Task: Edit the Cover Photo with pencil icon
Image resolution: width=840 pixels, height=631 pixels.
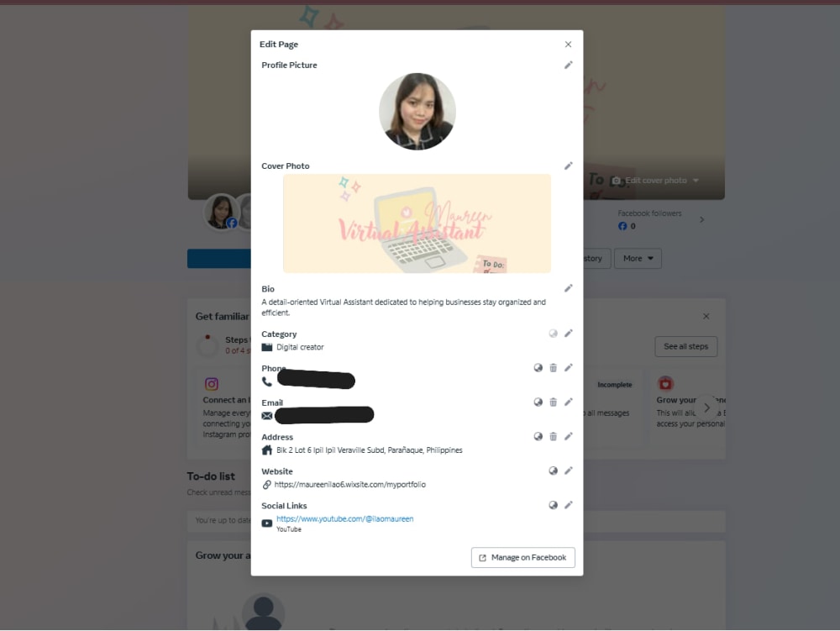Action: point(569,166)
